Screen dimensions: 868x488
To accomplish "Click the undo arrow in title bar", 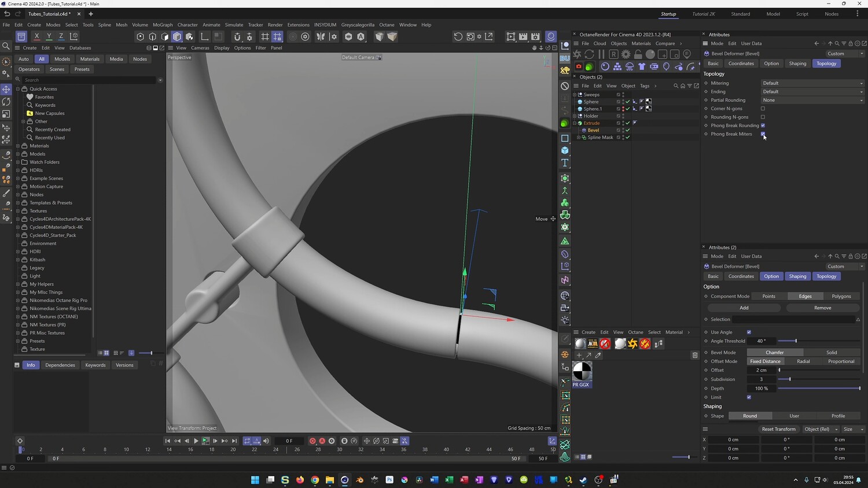I will click(7, 13).
